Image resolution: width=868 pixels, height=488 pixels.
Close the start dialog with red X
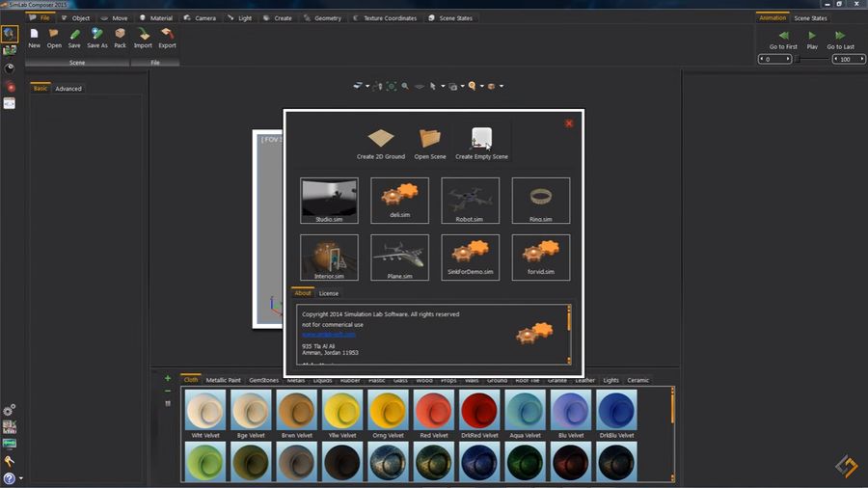[x=568, y=123]
